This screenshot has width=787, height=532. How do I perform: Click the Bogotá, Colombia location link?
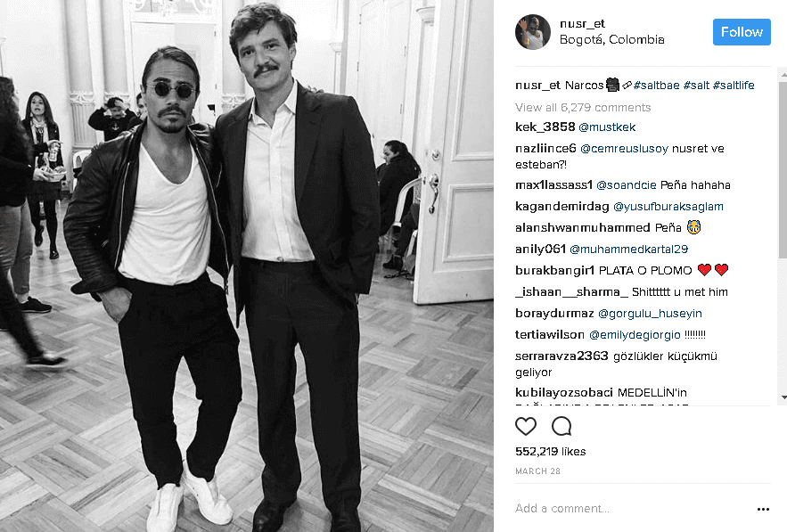click(611, 39)
